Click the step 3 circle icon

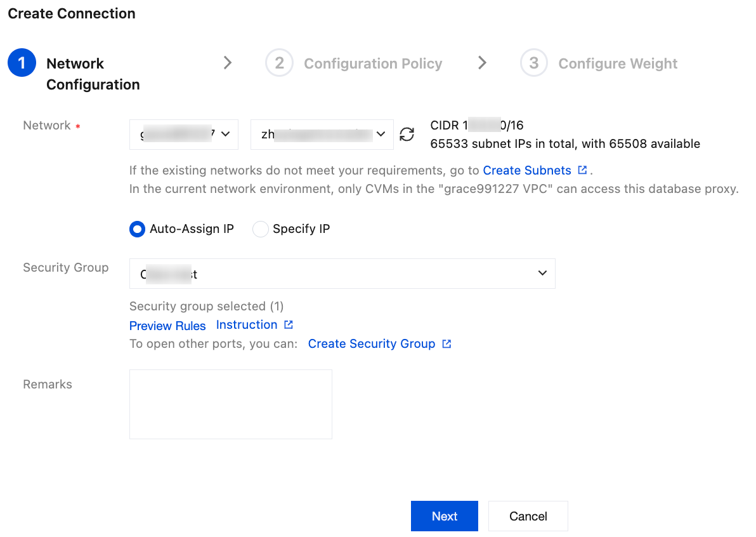click(533, 63)
